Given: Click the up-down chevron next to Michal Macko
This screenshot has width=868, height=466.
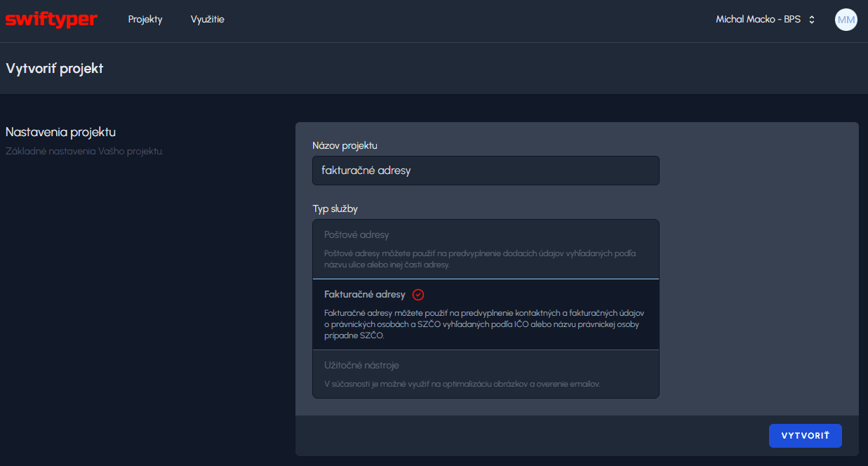Looking at the screenshot, I should click(812, 20).
